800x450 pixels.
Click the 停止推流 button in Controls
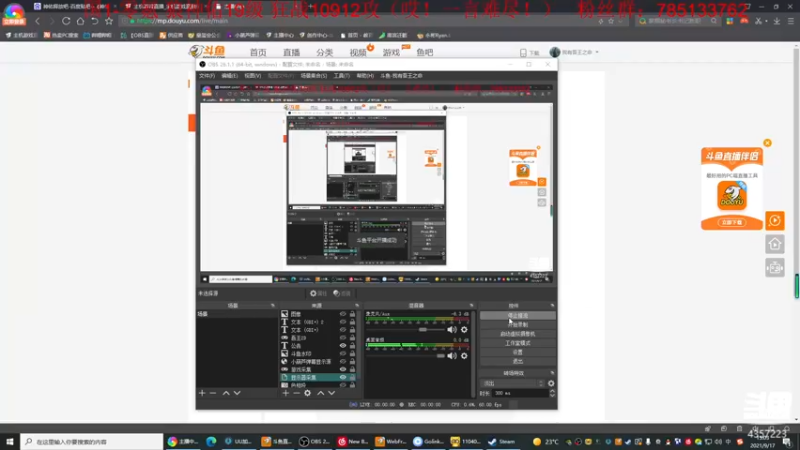(x=517, y=316)
